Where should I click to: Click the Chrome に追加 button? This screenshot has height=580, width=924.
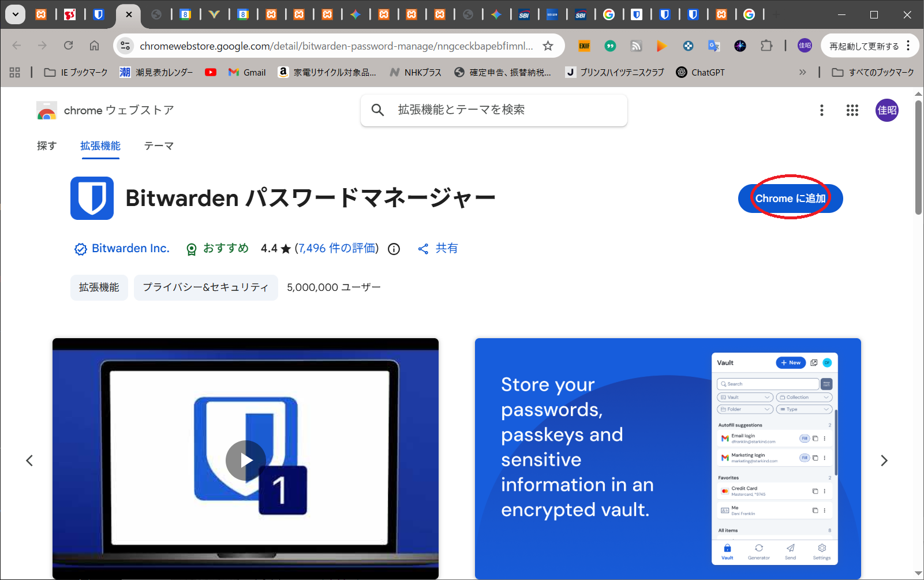[x=790, y=199]
